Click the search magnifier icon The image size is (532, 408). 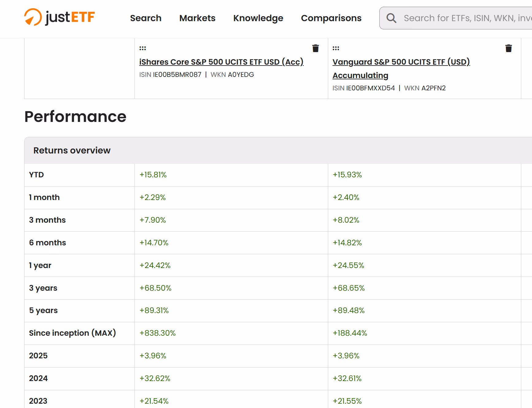[391, 18]
